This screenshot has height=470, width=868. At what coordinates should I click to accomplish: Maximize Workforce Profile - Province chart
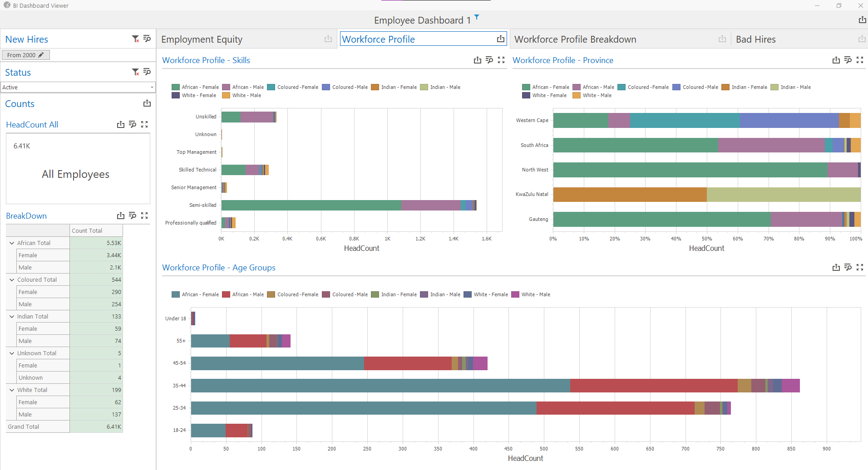click(x=860, y=60)
